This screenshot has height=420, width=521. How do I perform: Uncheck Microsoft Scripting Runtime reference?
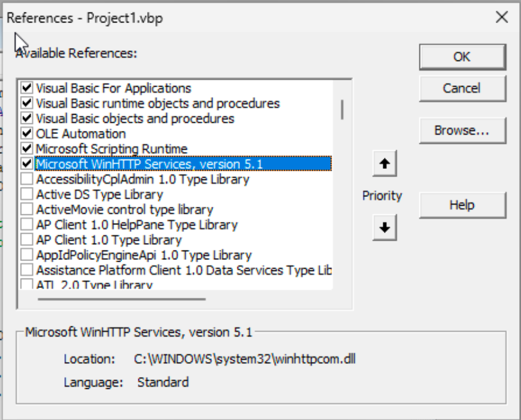27,149
